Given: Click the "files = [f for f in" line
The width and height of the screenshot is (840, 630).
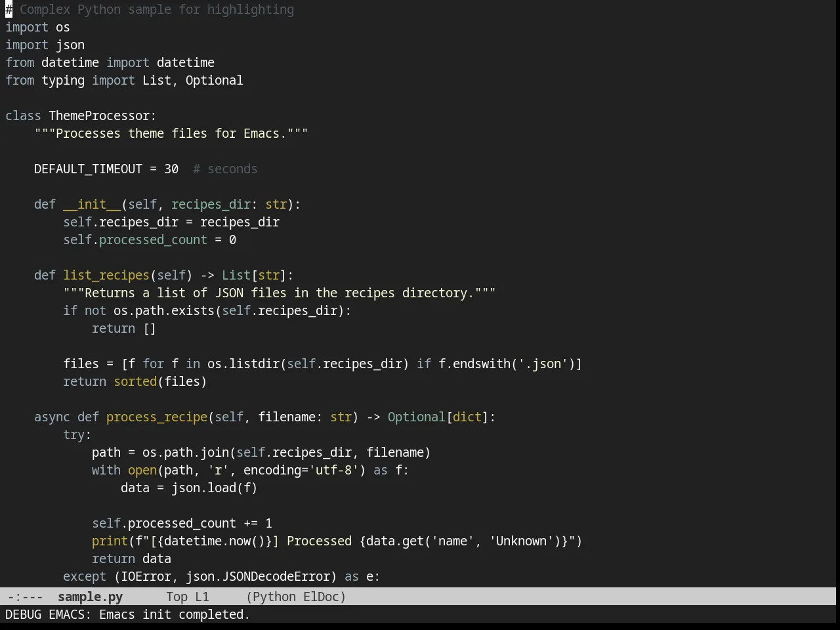Looking at the screenshot, I should click(x=323, y=364).
